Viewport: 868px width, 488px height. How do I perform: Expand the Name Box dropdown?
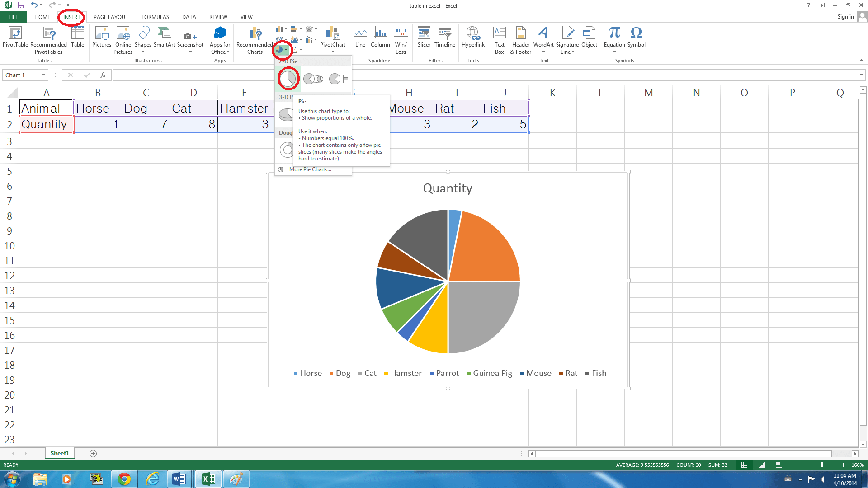43,75
